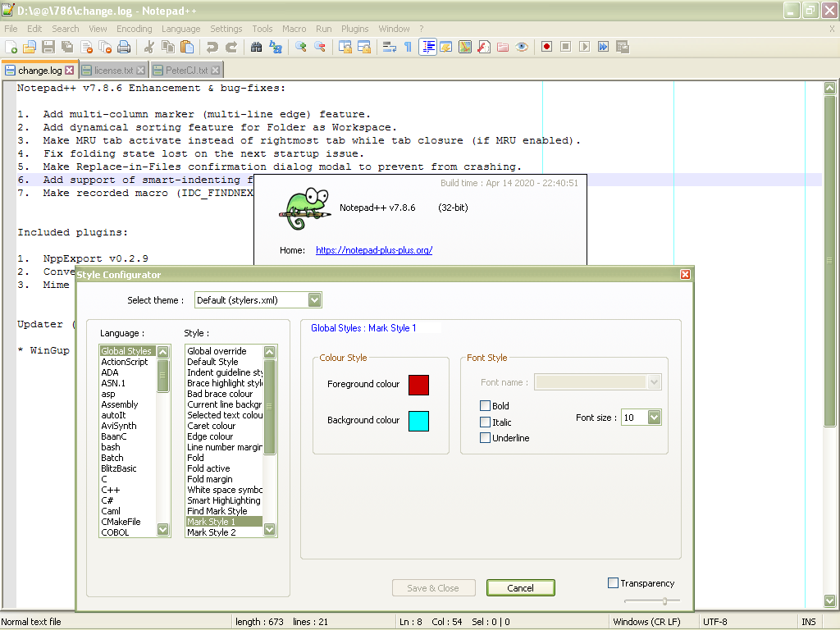Start macro recording with the red dot
This screenshot has height=630, width=840.
pos(546,47)
